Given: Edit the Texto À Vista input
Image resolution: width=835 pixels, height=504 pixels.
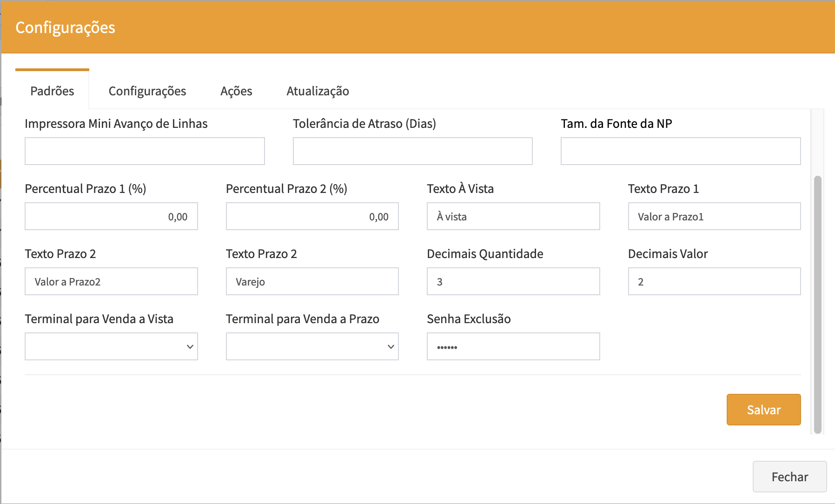Looking at the screenshot, I should (513, 216).
